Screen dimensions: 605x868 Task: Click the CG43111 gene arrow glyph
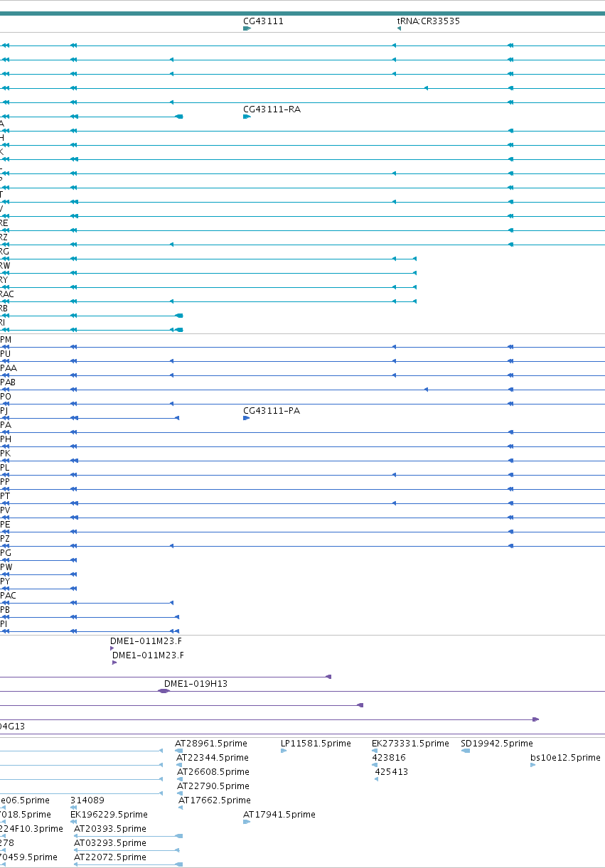(x=247, y=28)
